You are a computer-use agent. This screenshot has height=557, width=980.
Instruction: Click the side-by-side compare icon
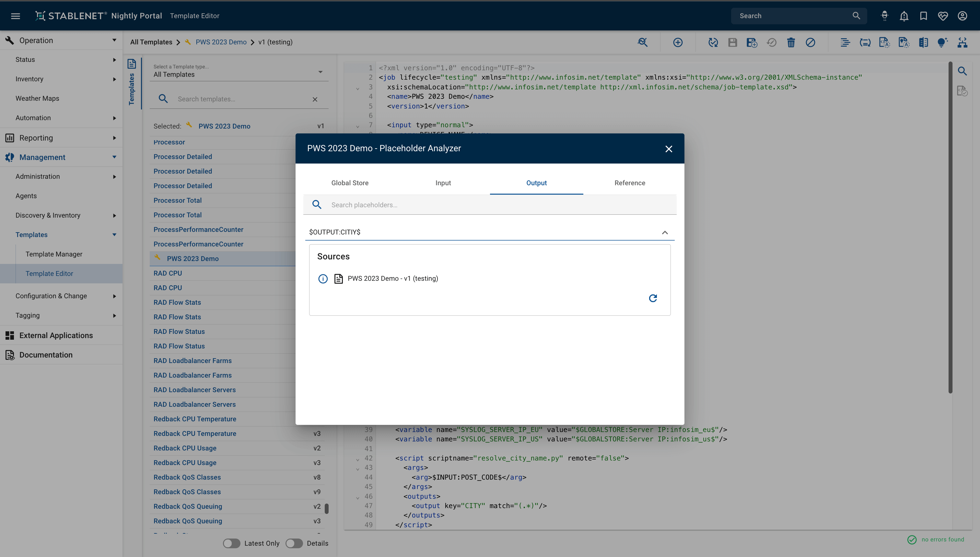tap(923, 42)
